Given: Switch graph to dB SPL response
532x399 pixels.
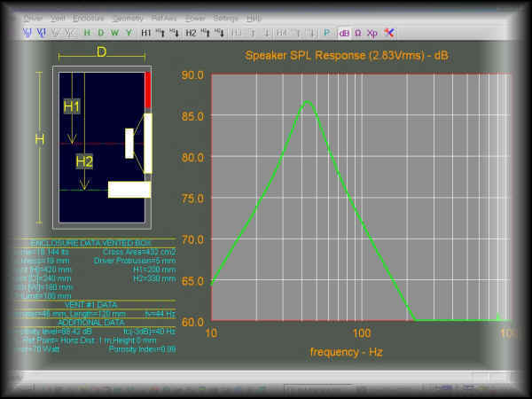Looking at the screenshot, I should (x=344, y=33).
